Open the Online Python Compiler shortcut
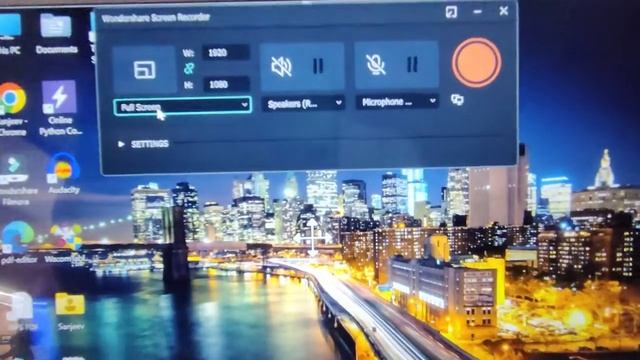Image resolution: width=640 pixels, height=360 pixels. 60,108
